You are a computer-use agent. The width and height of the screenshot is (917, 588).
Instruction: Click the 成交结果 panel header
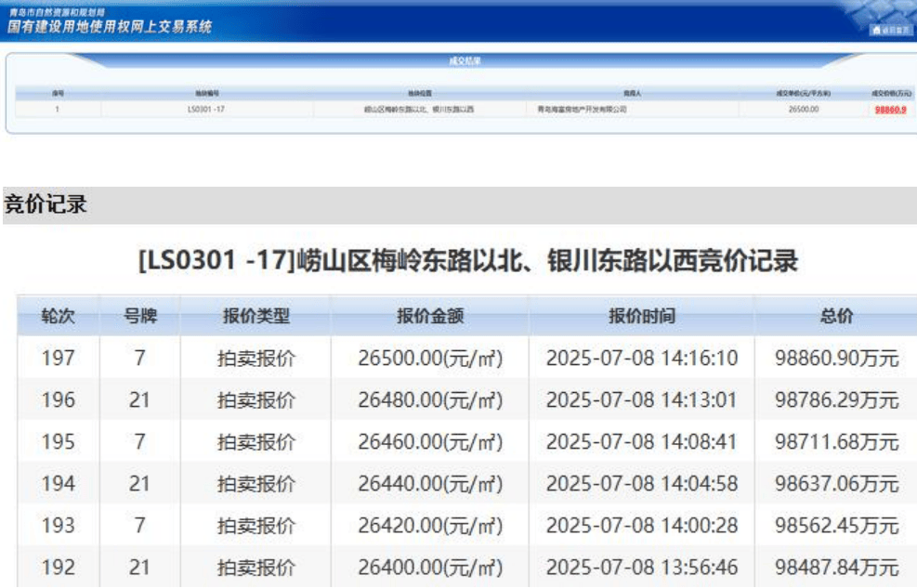click(x=465, y=60)
